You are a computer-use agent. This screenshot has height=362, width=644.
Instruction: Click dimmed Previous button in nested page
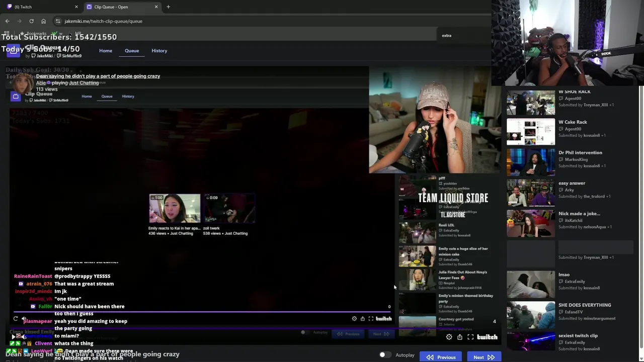349,333
